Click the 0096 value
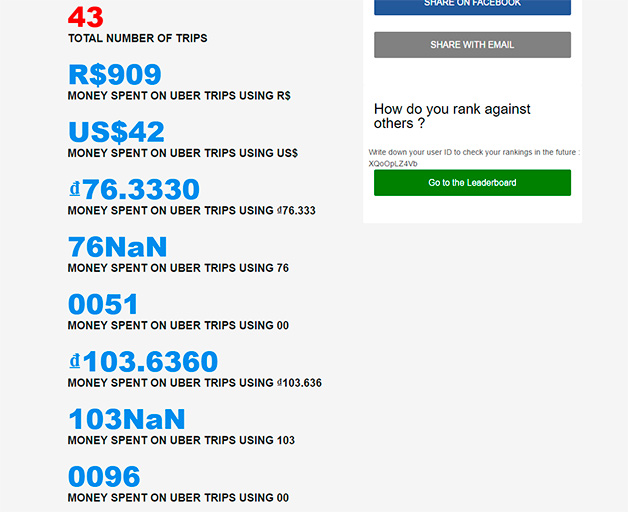 pyautogui.click(x=104, y=476)
